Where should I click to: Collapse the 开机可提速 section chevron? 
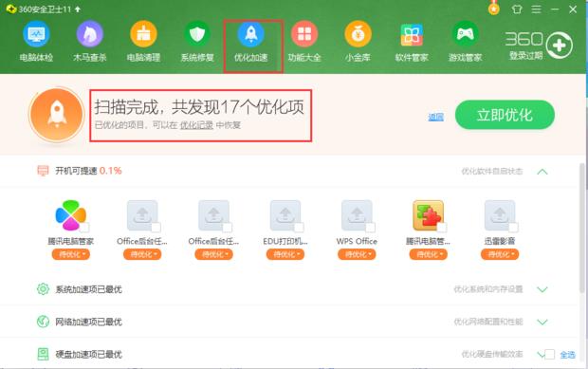click(x=542, y=172)
